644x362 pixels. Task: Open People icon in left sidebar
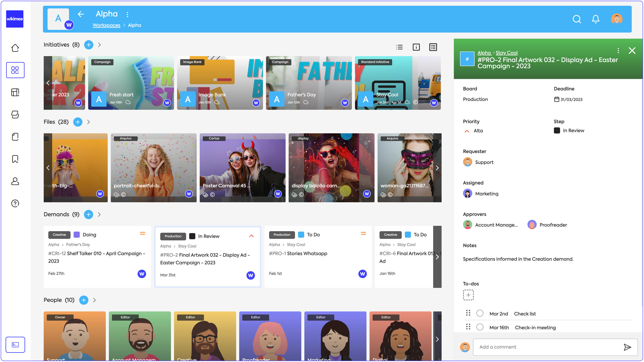(x=15, y=181)
